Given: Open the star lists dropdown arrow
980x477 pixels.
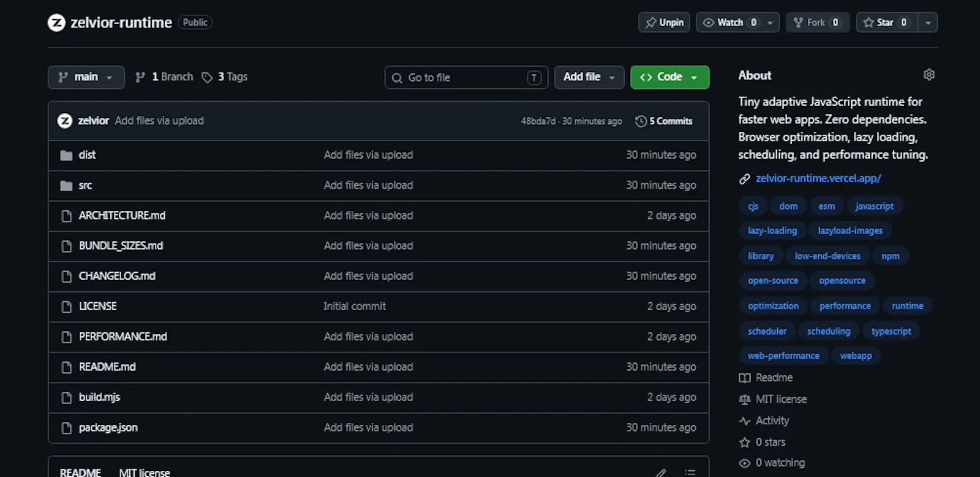Looking at the screenshot, I should pos(928,23).
